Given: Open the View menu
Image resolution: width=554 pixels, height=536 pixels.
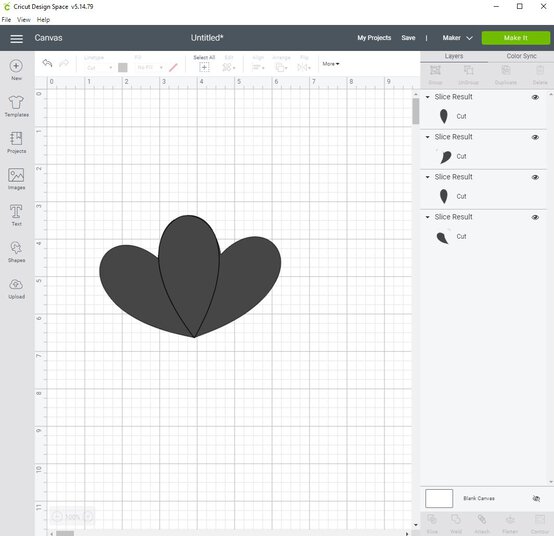Looking at the screenshot, I should pyautogui.click(x=24, y=20).
